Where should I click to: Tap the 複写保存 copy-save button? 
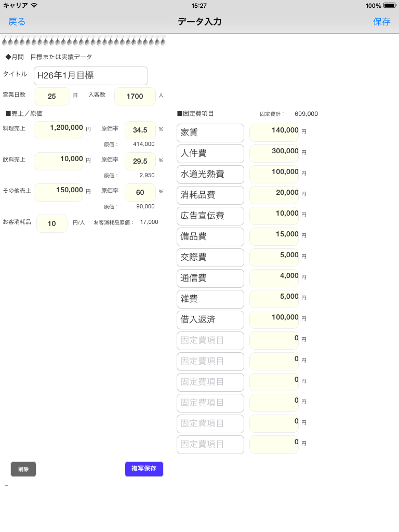144,469
